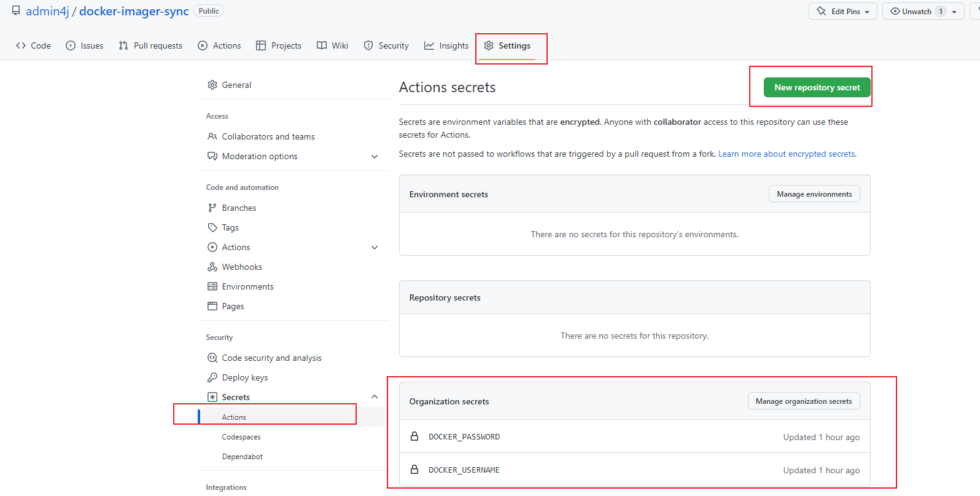Open the Issues tab
The image size is (980, 496).
click(85, 45)
